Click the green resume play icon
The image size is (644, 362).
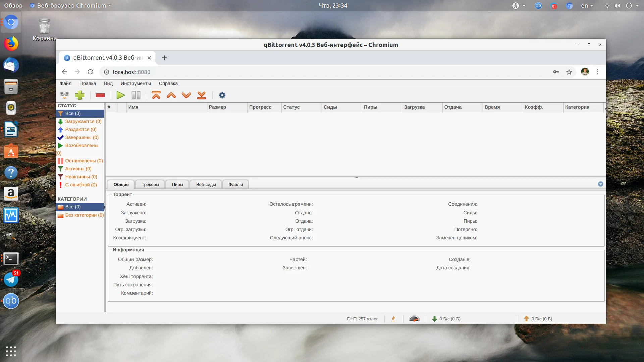point(121,95)
